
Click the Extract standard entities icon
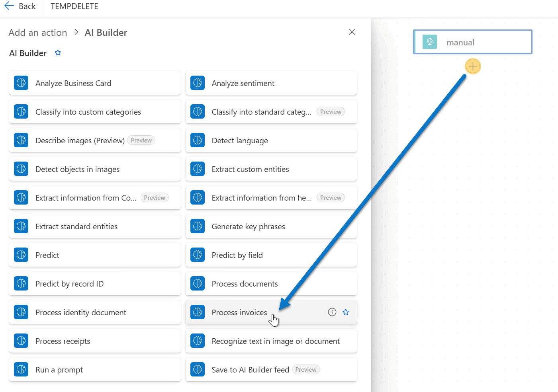[21, 226]
